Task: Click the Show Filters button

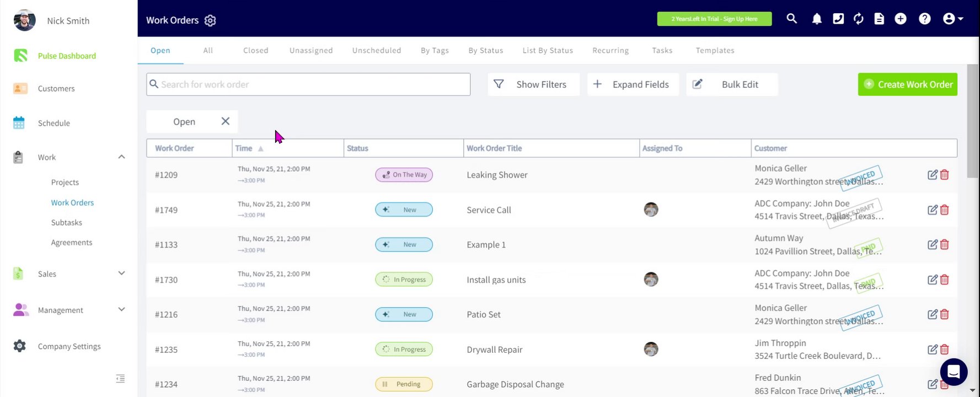Action: click(x=533, y=84)
